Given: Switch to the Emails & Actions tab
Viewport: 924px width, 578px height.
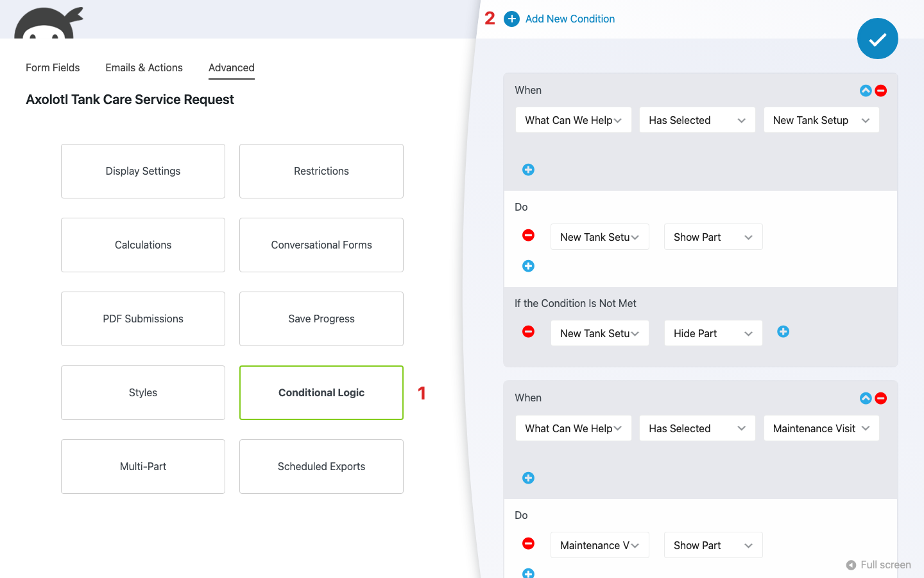Looking at the screenshot, I should [x=144, y=67].
